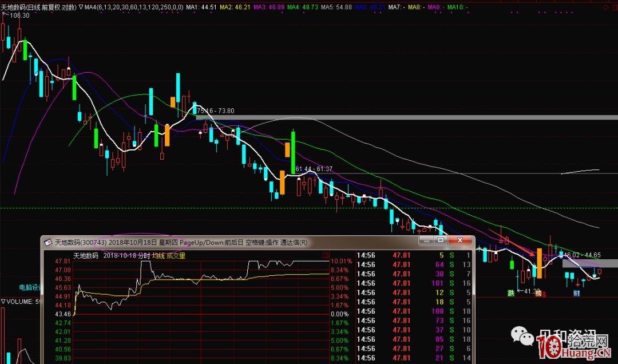
Task: Click the 46.02 - 44.65 gap label
Action: [582, 255]
